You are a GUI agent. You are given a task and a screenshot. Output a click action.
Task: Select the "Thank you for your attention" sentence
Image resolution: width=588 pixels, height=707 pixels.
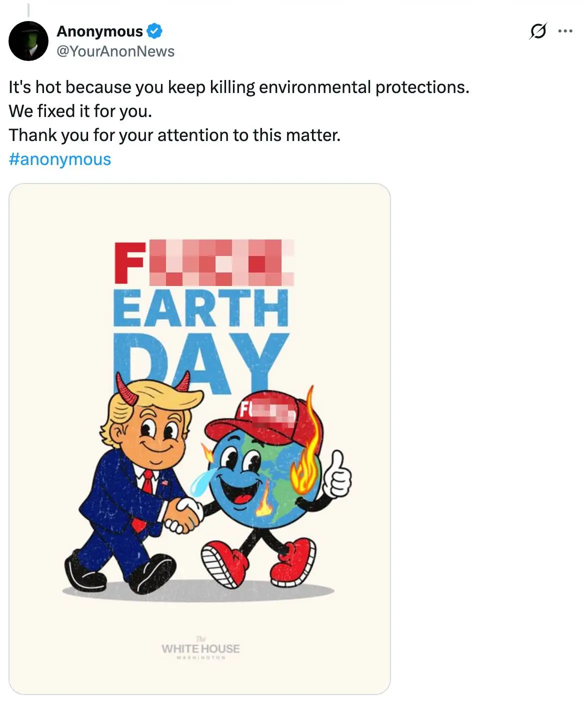click(x=174, y=135)
